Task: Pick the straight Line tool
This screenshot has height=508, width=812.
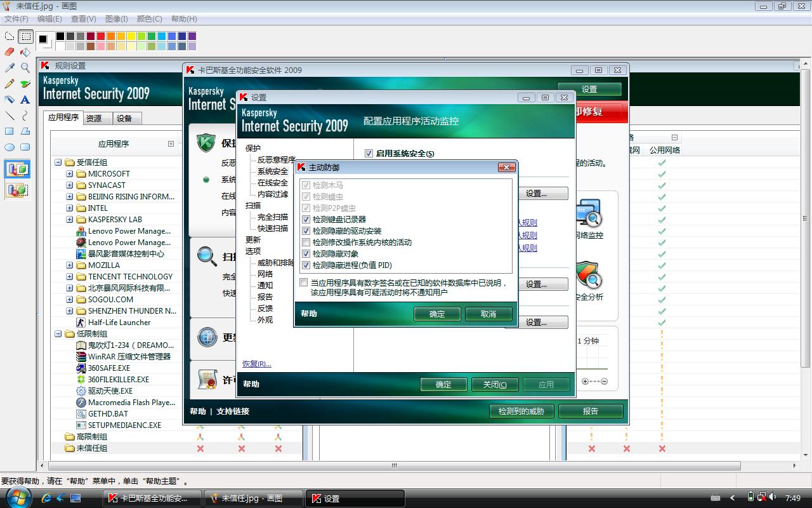Action: (10, 115)
